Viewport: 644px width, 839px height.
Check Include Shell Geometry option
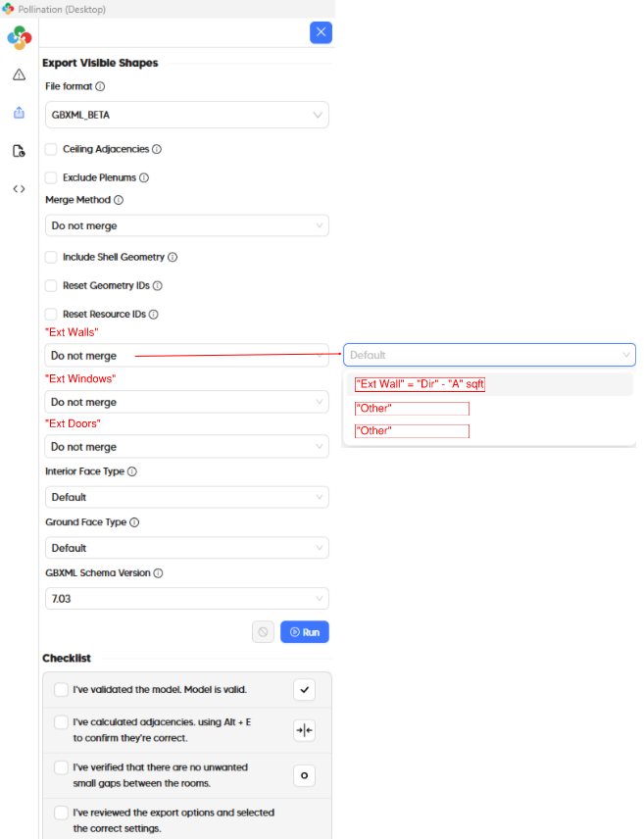pyautogui.click(x=51, y=257)
